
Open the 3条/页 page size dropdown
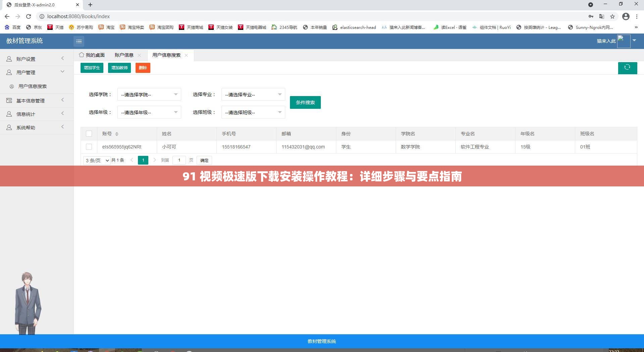pyautogui.click(x=96, y=160)
